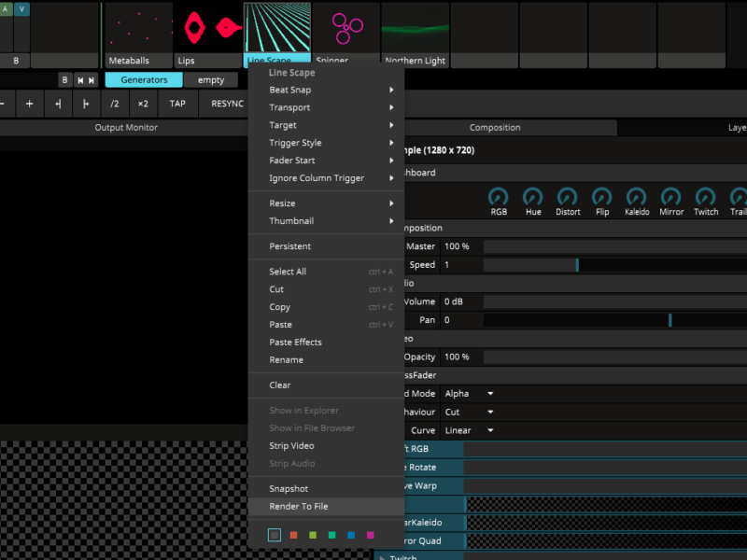
Task: Toggle the B bypass button beside Generators
Action: 64,80
